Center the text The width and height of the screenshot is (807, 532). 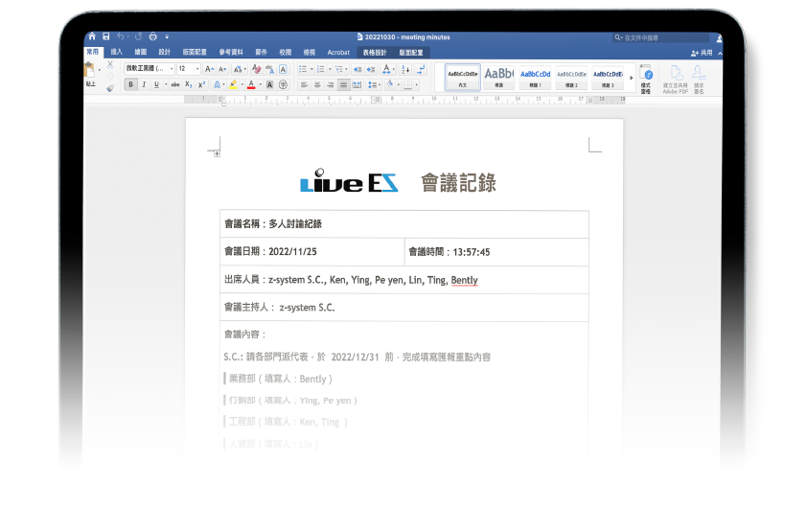317,85
